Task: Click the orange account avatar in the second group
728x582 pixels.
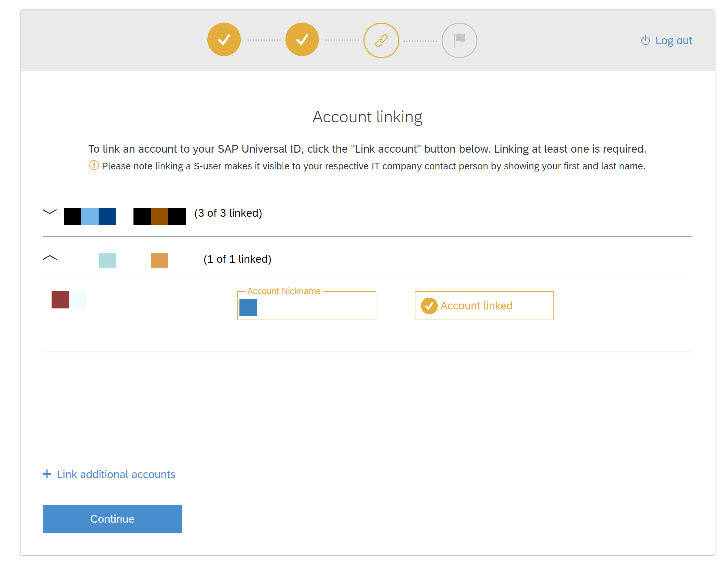Action: tap(159, 260)
